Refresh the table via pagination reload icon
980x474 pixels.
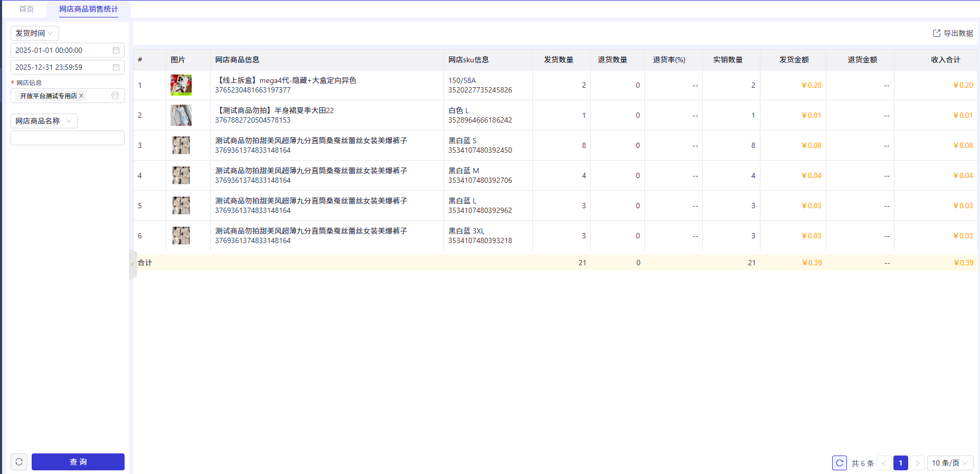tap(840, 463)
